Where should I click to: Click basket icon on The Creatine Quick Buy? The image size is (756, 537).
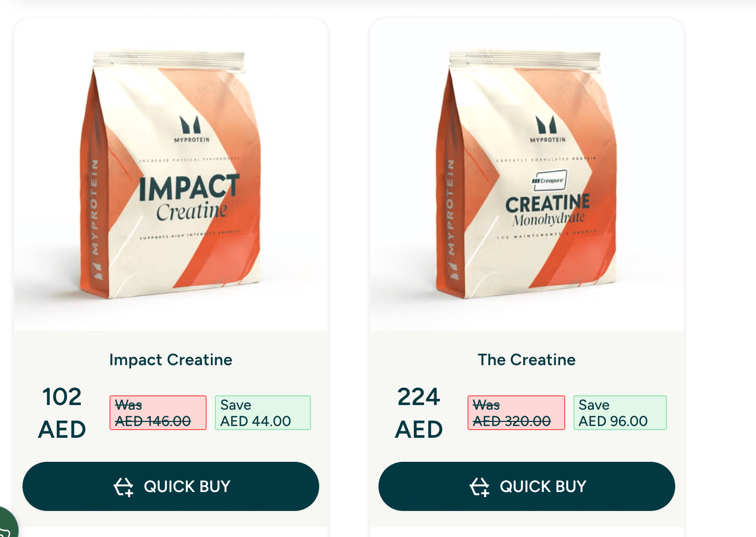point(479,487)
